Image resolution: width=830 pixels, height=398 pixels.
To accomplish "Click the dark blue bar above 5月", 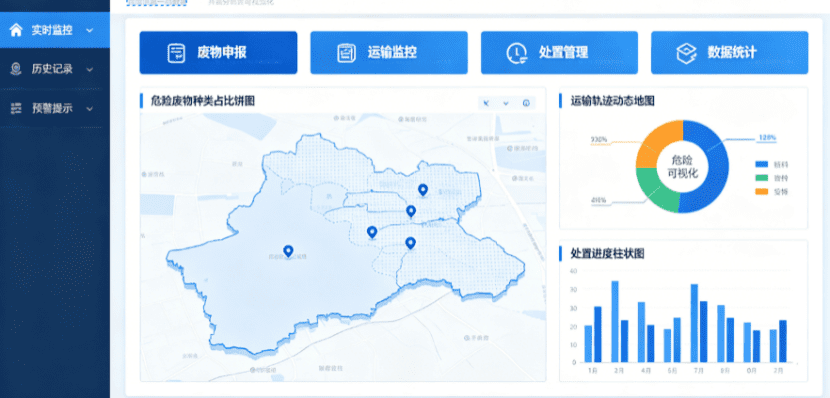I will point(677,340).
